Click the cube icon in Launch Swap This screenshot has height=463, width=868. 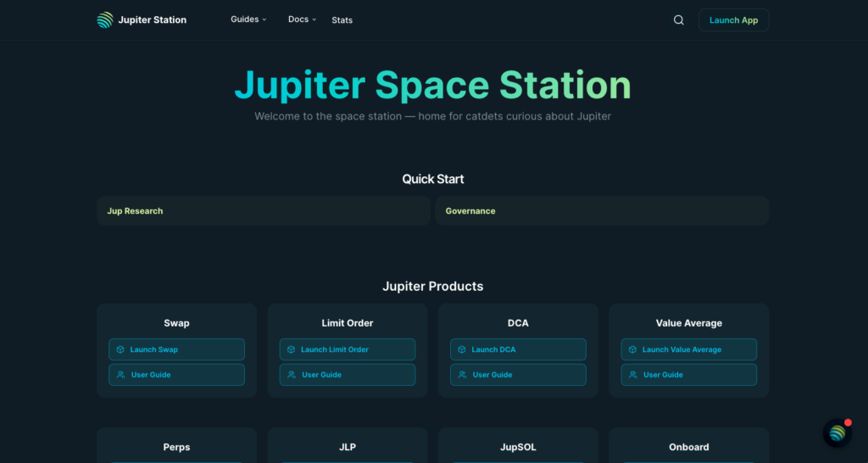120,349
